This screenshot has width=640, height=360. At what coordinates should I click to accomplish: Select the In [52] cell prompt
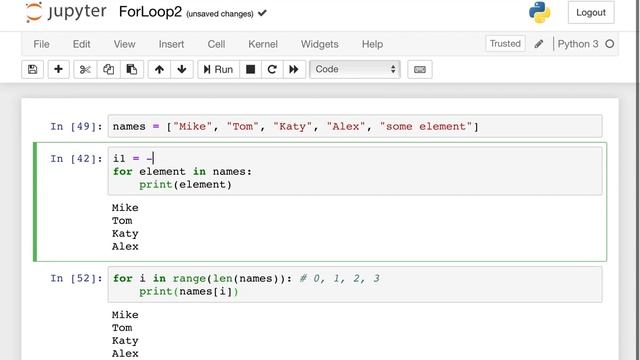tap(76, 279)
